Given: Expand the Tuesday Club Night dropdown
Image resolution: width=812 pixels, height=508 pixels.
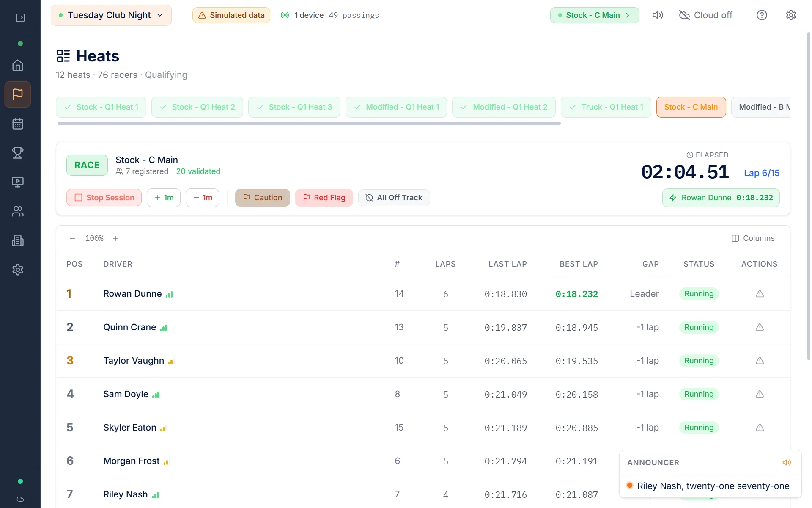Looking at the screenshot, I should tap(111, 15).
